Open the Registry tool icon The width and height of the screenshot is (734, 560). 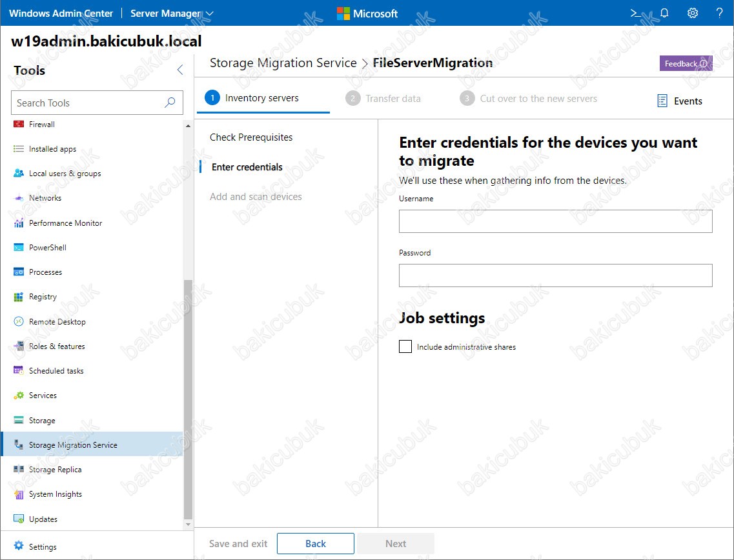tap(19, 297)
